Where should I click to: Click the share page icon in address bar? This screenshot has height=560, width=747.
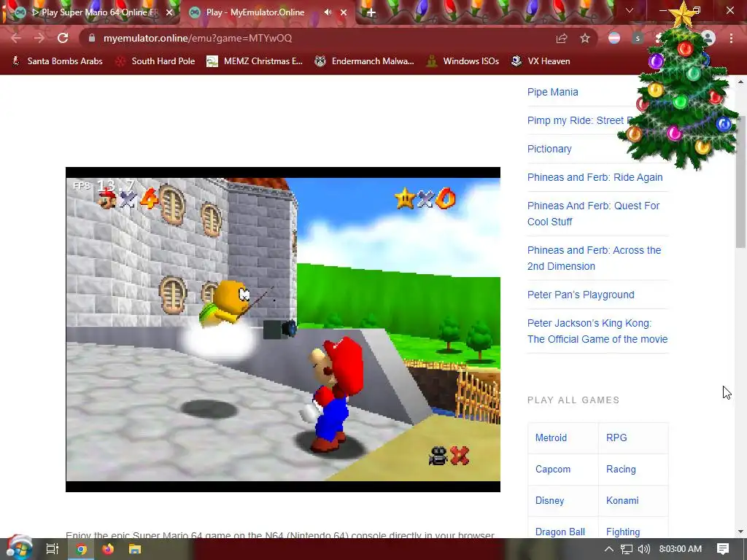(562, 38)
